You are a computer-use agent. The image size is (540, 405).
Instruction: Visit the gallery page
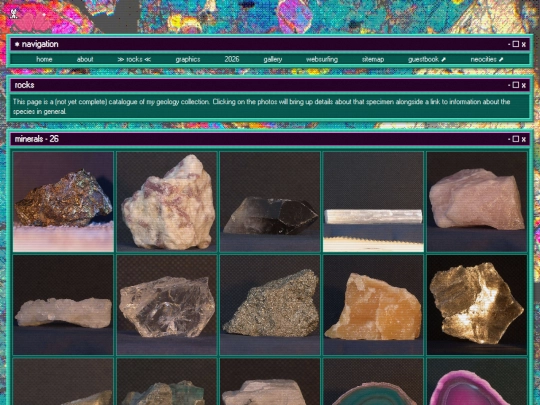click(x=273, y=59)
